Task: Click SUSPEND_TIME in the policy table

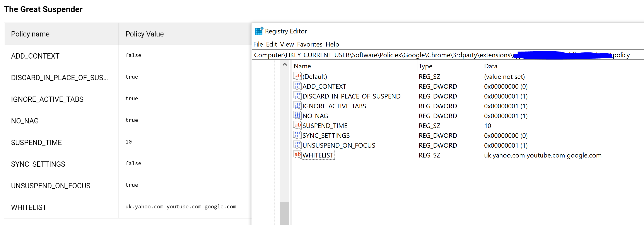Action: coord(36,142)
